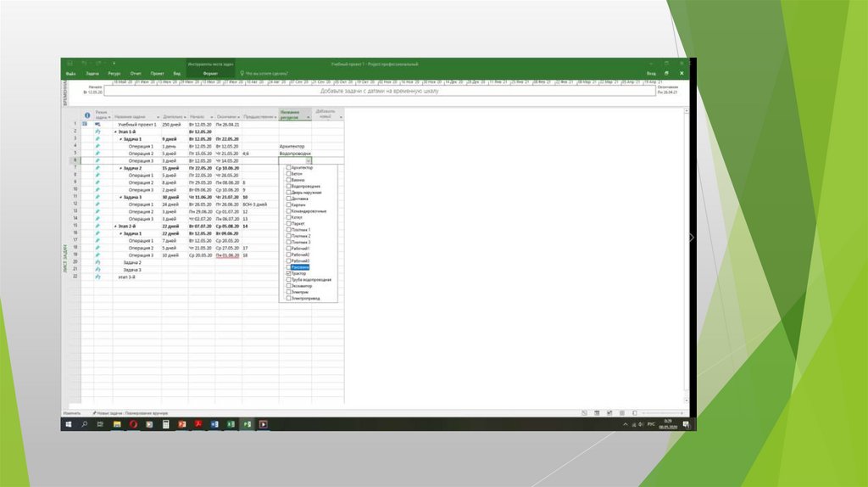This screenshot has width=868, height=487.
Task: Open Task View on the taskbar
Action: coord(100,424)
